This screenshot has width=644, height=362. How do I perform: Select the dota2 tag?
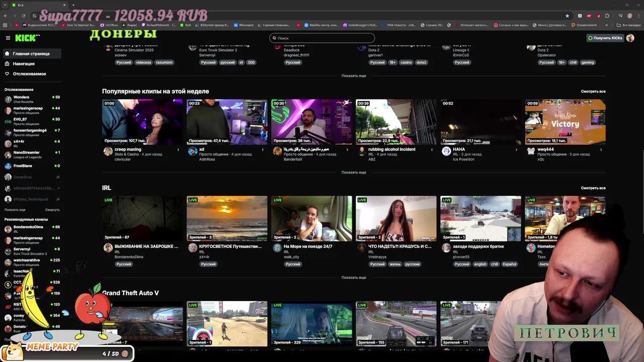click(x=422, y=62)
